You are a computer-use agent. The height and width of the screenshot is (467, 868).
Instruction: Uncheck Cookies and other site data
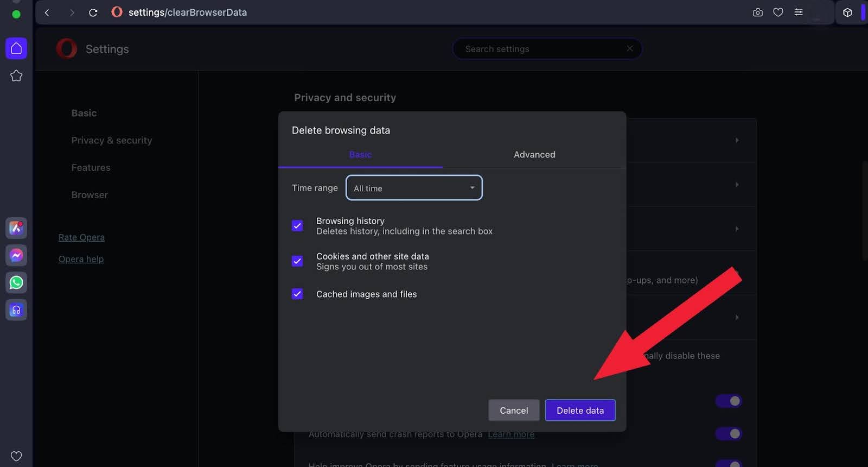pyautogui.click(x=297, y=261)
